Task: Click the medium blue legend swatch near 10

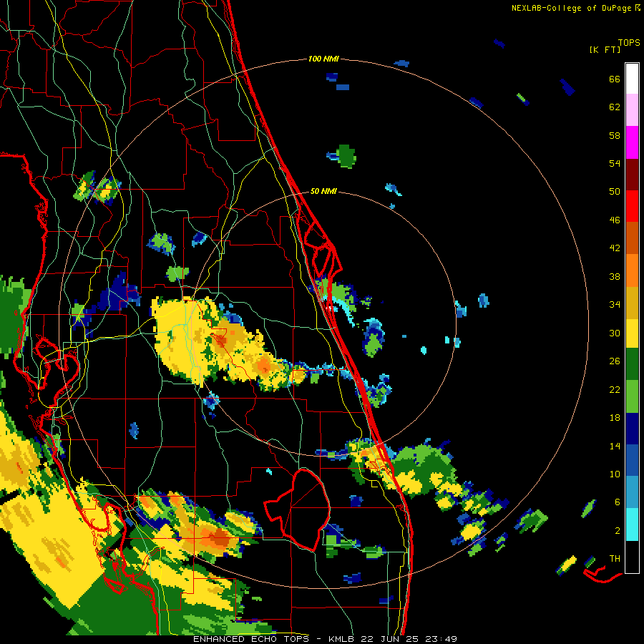Action: click(x=632, y=460)
